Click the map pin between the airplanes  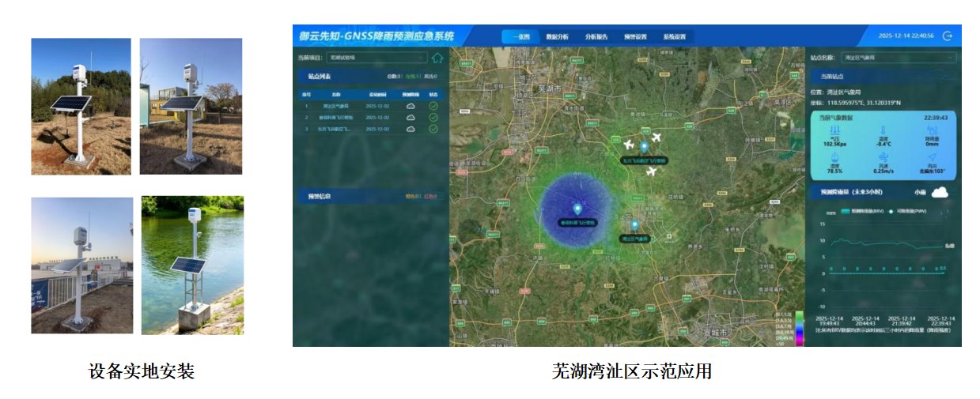tap(644, 147)
